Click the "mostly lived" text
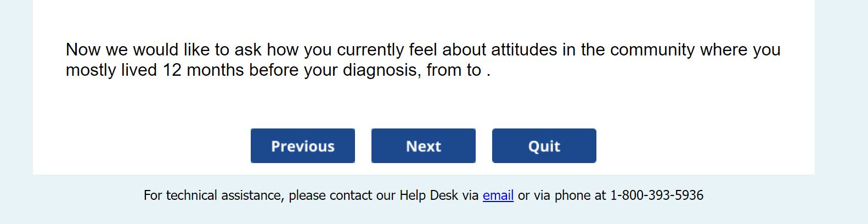Screen dimensions: 868x224 tap(111, 70)
